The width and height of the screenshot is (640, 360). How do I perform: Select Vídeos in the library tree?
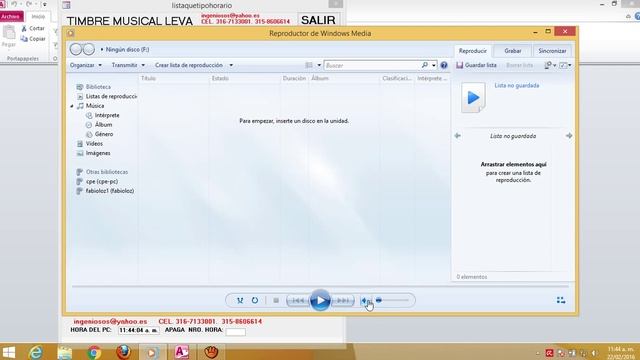click(x=94, y=144)
